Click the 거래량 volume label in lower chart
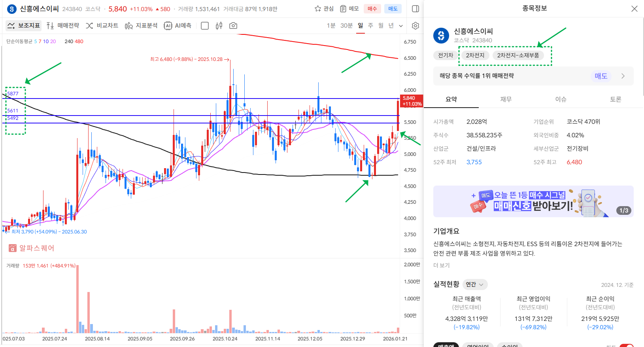Screen dimensions: 644x347 coord(13,266)
